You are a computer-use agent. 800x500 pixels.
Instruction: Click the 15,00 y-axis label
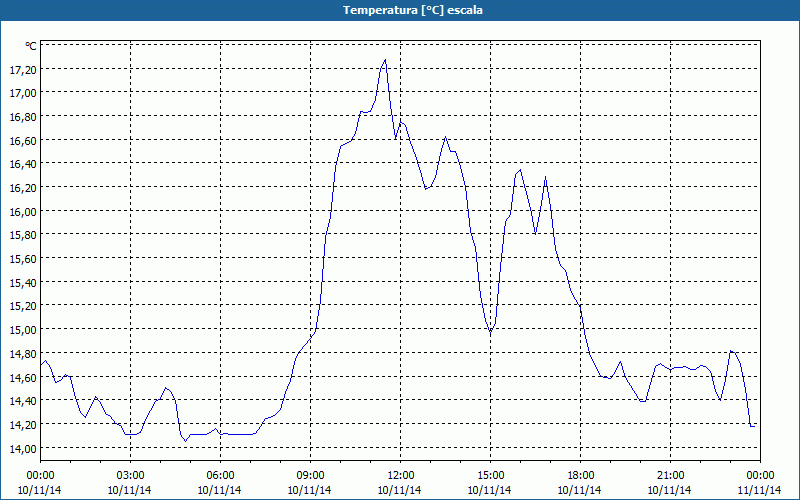click(x=23, y=330)
